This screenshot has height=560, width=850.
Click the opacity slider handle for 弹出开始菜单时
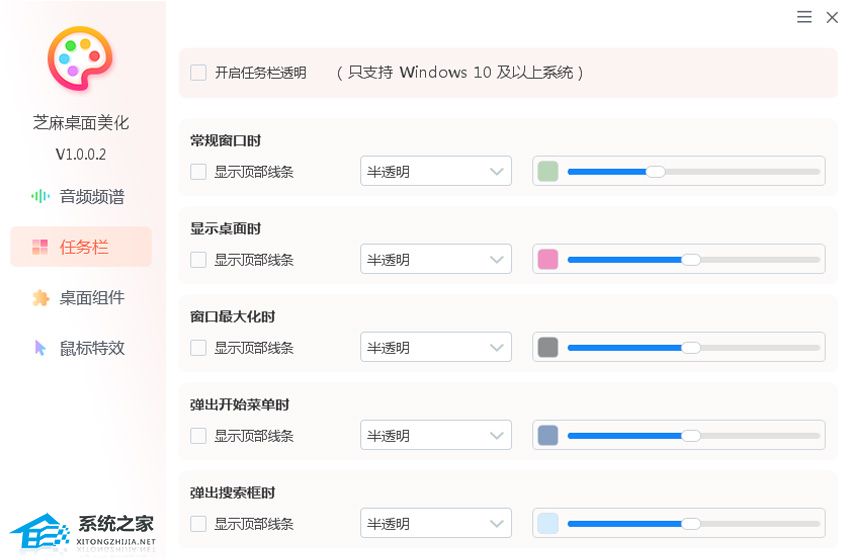coord(690,436)
